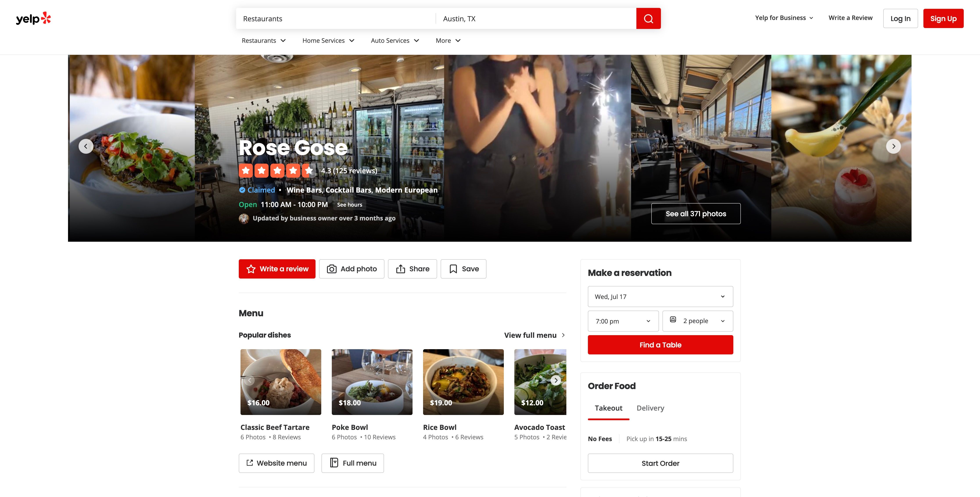Image resolution: width=980 pixels, height=497 pixels.
Task: Click the people icon in party size selector
Action: [x=673, y=321]
